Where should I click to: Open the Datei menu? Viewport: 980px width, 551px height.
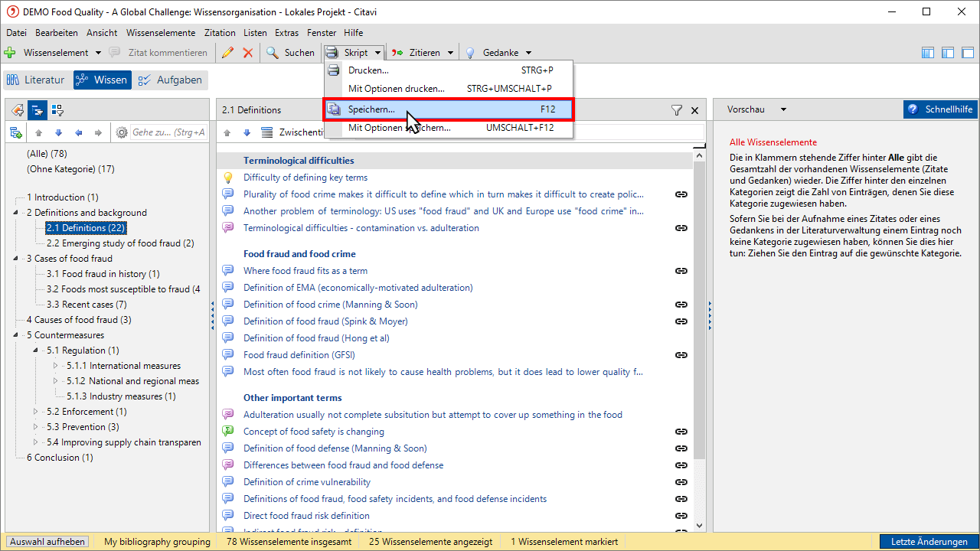point(16,33)
